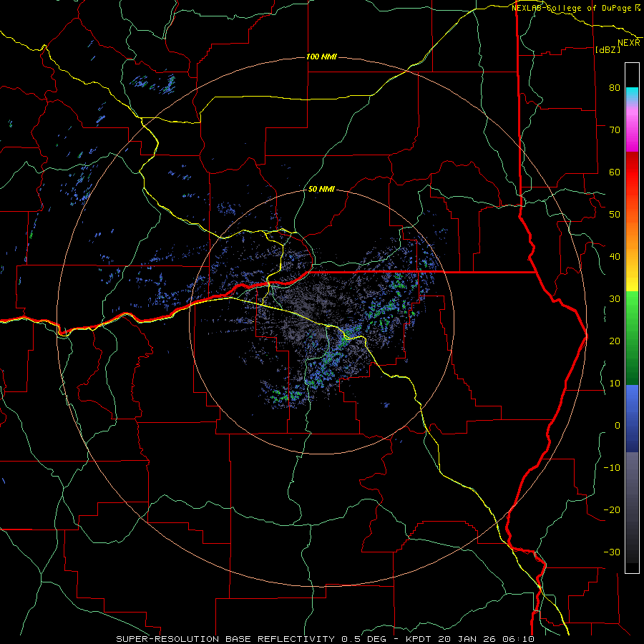Click the -10 value on dBZ scale
Screen dimensions: 644x644
[612, 468]
